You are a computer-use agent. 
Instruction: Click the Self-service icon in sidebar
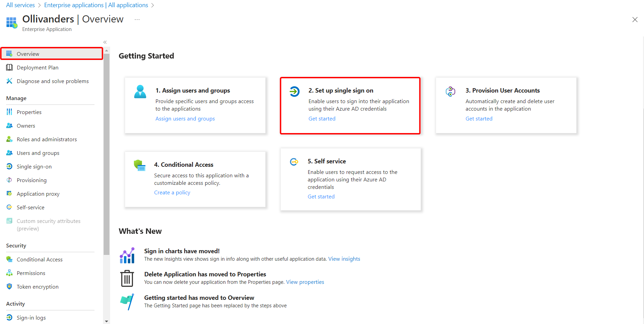(x=9, y=207)
